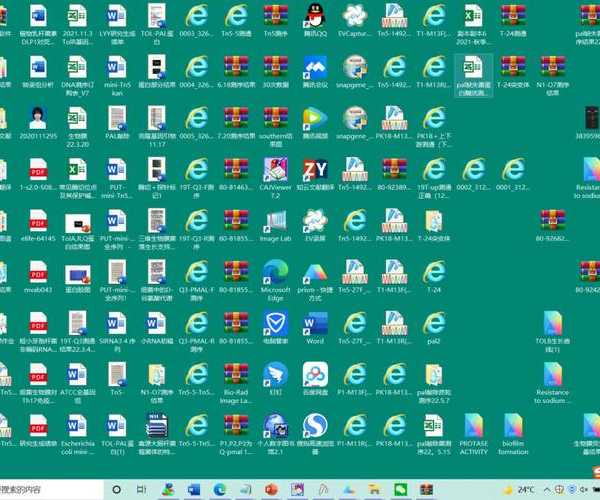
Task: Launch the Word desktop shortcut
Action: [x=314, y=324]
